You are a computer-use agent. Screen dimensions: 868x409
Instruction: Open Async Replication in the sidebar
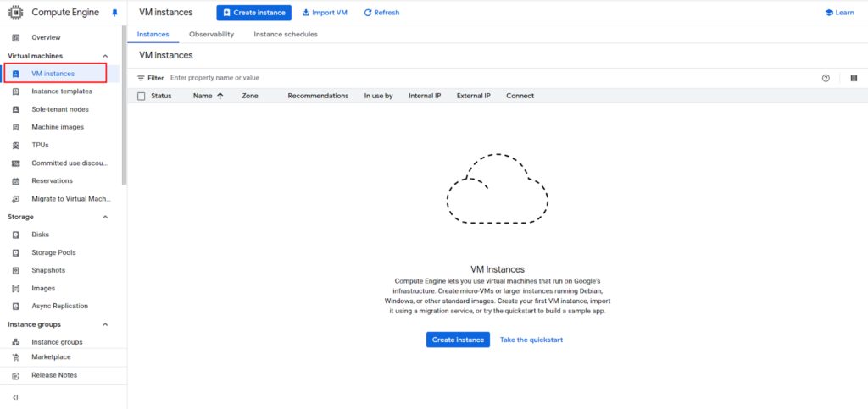pos(60,307)
